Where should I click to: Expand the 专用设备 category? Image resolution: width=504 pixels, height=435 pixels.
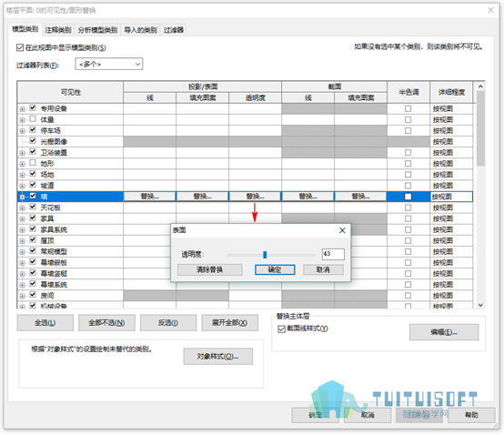coord(22,109)
